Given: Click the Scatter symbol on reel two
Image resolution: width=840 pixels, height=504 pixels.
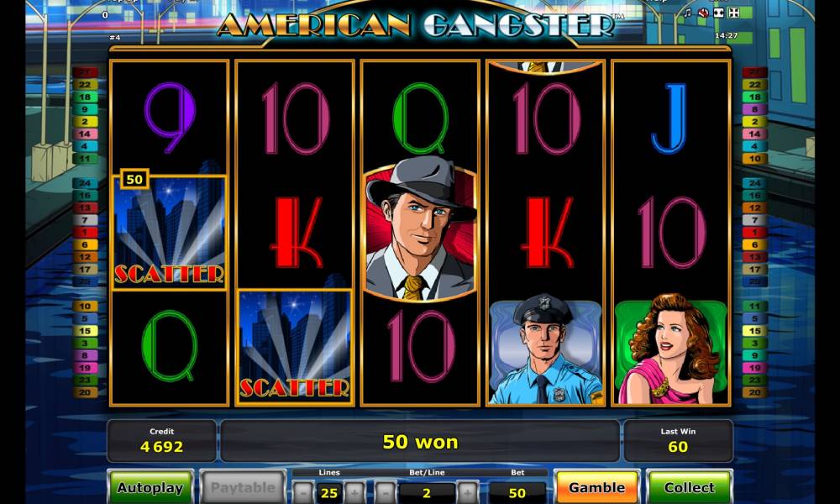Looking at the screenshot, I should click(295, 347).
